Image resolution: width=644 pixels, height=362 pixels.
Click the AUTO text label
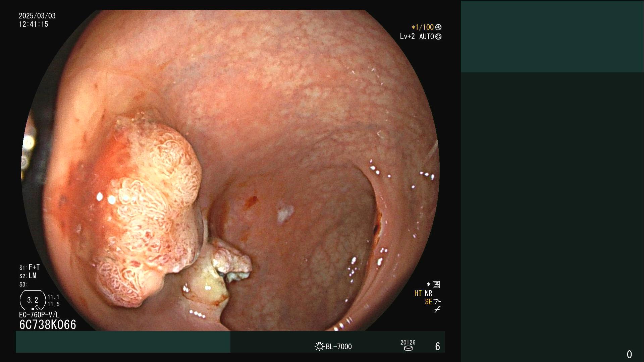[x=427, y=37]
